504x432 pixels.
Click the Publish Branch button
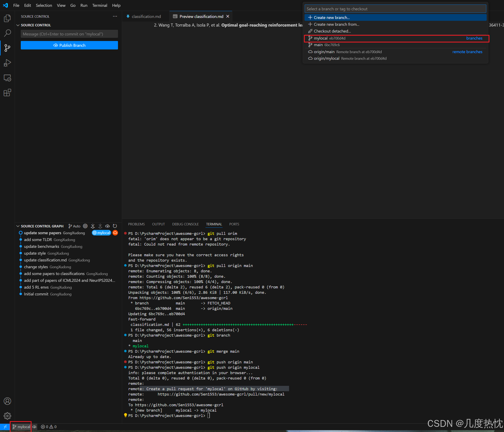coord(69,45)
